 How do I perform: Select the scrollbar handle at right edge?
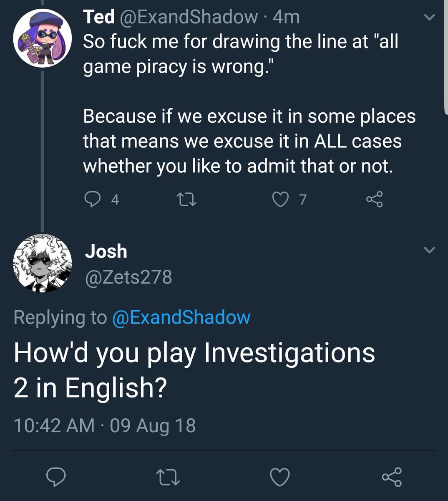[445, 54]
